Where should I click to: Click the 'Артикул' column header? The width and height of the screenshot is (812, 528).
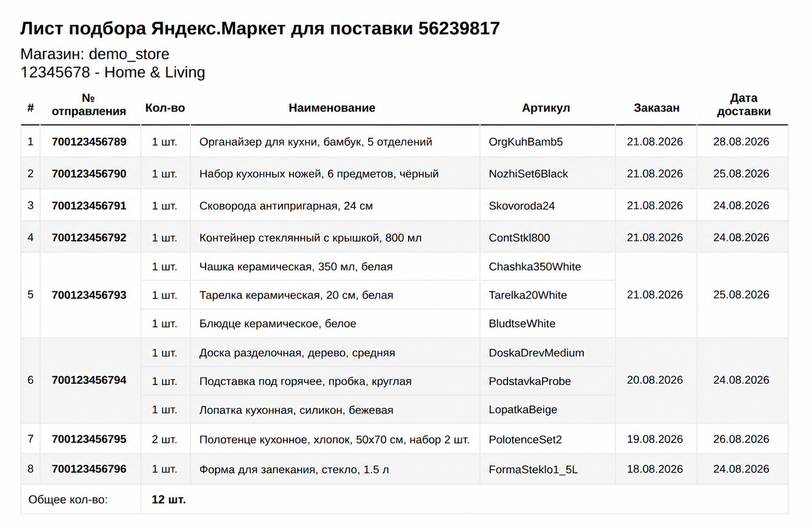tap(546, 108)
